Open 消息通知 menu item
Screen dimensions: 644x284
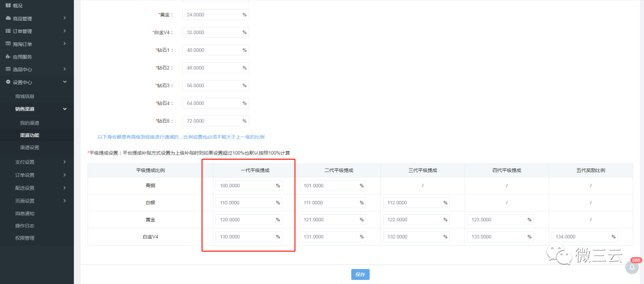pyautogui.click(x=24, y=214)
